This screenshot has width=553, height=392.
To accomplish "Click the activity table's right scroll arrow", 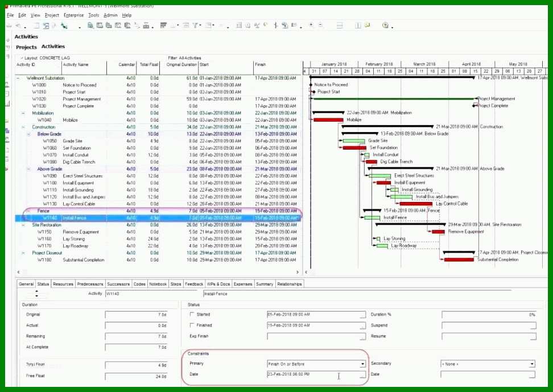I will coord(298,272).
